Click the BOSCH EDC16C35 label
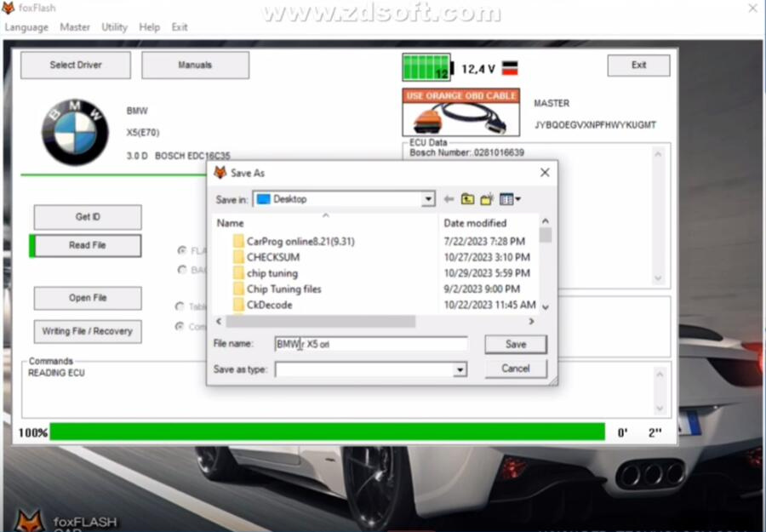Image resolution: width=766 pixels, height=532 pixels. 192,156
